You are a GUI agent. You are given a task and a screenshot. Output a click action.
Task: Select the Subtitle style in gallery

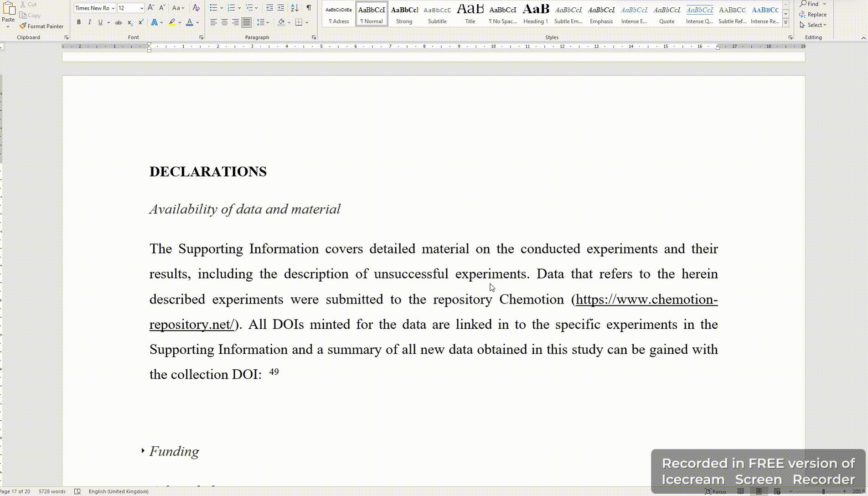437,14
